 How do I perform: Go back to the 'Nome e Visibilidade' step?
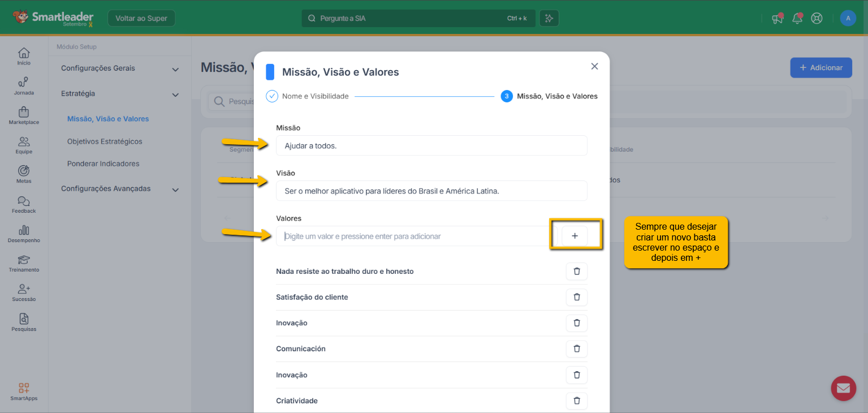pyautogui.click(x=315, y=96)
